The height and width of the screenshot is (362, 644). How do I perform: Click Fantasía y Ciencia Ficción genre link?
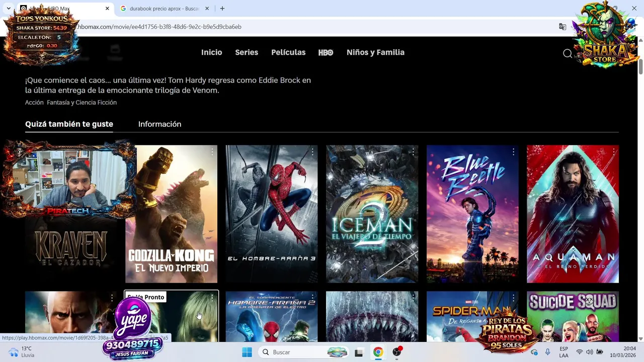pyautogui.click(x=82, y=103)
